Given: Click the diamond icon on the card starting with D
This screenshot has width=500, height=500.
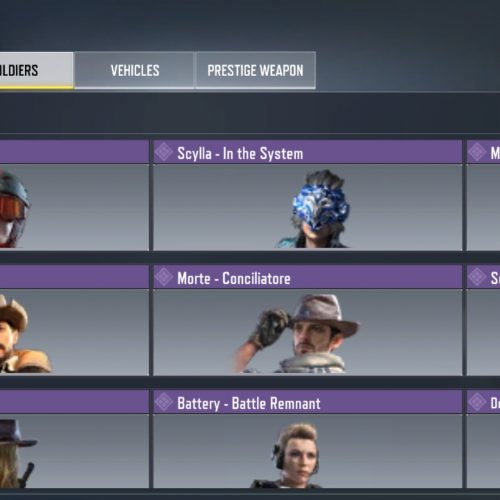Looking at the screenshot, I should pyautogui.click(x=477, y=402).
